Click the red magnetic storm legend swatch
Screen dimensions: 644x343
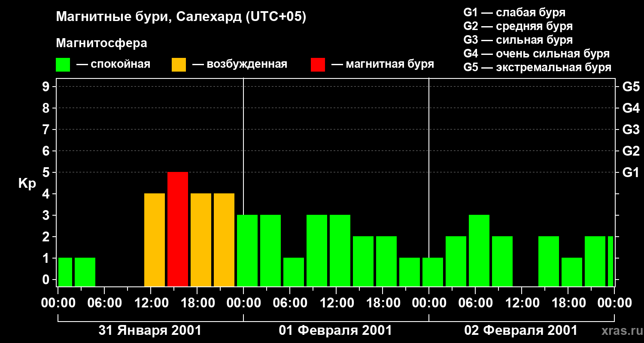pos(318,65)
